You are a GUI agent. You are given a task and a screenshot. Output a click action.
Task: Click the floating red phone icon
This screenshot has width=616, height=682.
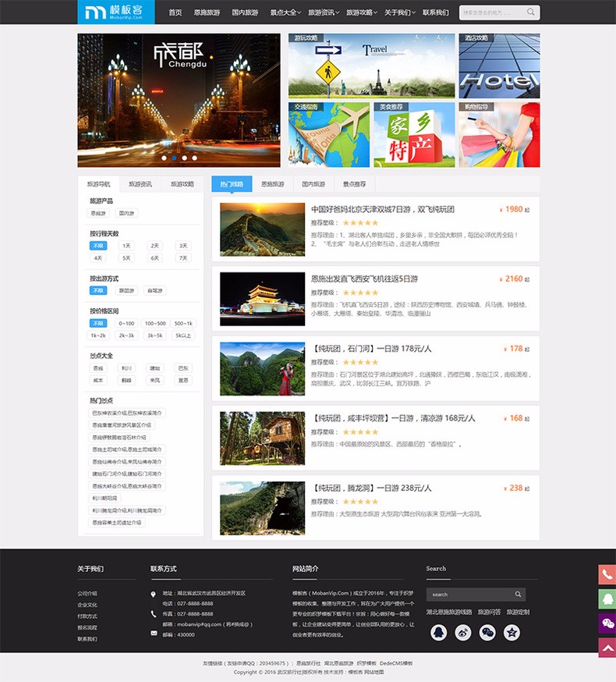[x=607, y=575]
